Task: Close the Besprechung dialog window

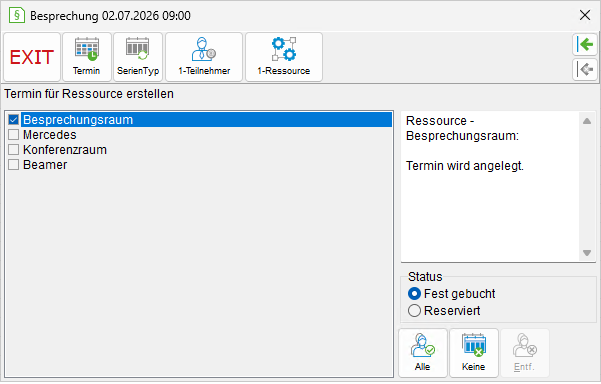Action: coord(585,15)
